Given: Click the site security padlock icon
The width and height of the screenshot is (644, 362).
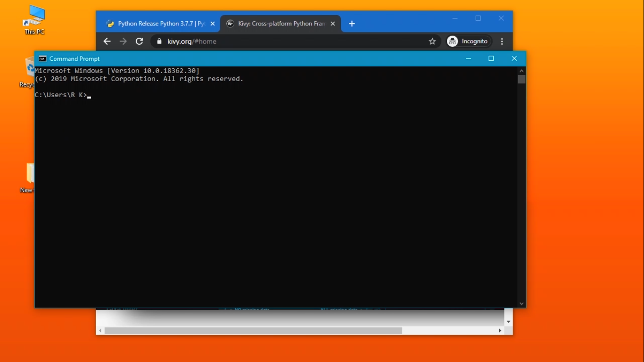Looking at the screenshot, I should (159, 41).
